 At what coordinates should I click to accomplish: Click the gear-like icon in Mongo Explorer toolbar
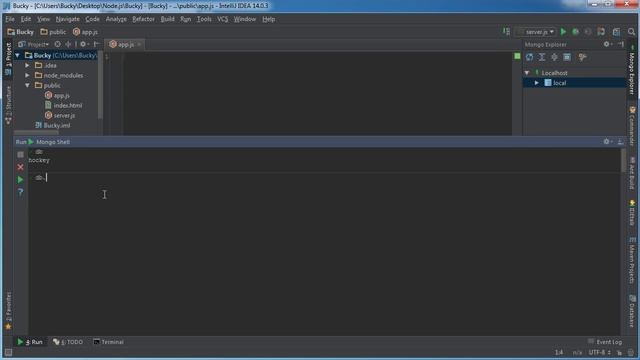pyautogui.click(x=554, y=57)
